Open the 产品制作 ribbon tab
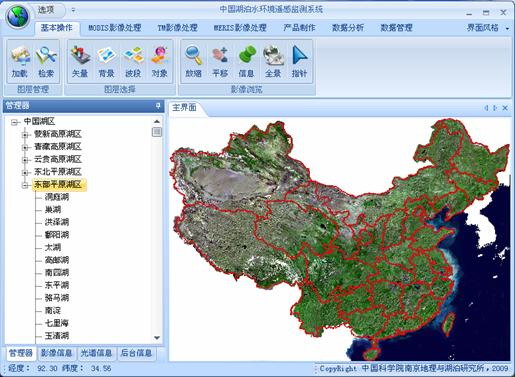515x377 pixels. pyautogui.click(x=299, y=28)
